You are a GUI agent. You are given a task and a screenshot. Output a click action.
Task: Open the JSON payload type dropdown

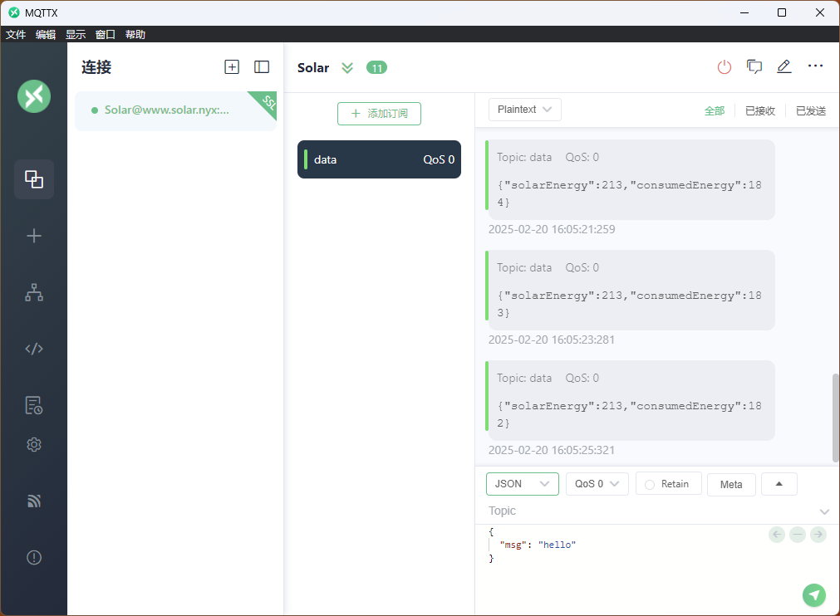[x=522, y=484]
